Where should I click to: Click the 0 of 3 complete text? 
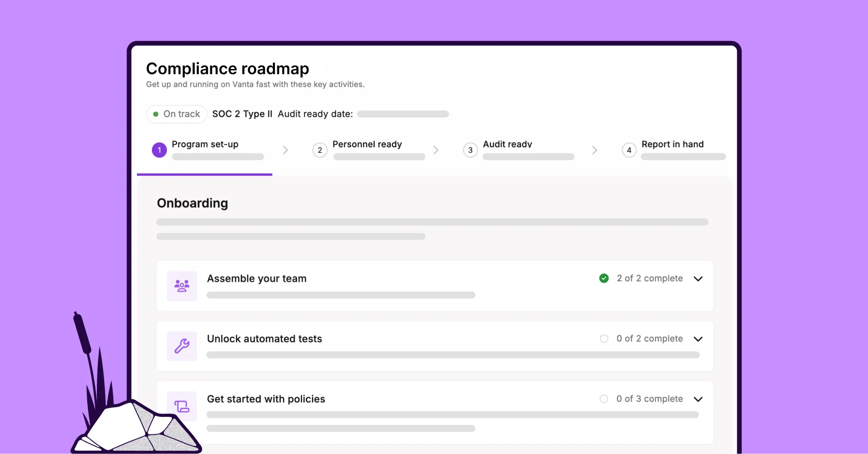650,399
